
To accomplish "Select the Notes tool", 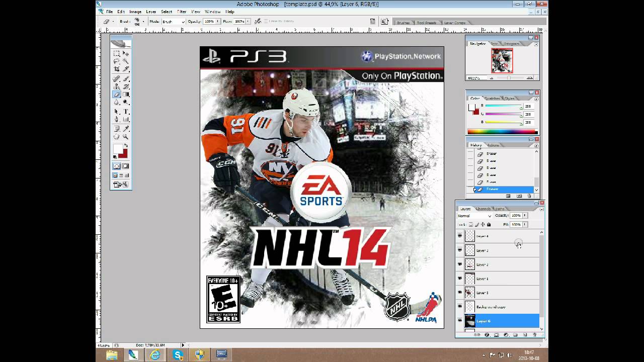I will click(117, 129).
